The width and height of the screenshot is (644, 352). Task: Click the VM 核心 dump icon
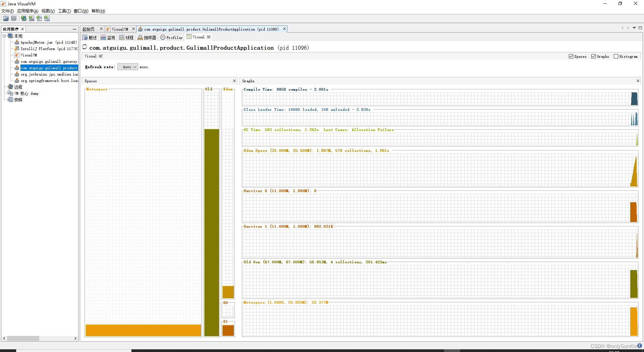(x=10, y=93)
